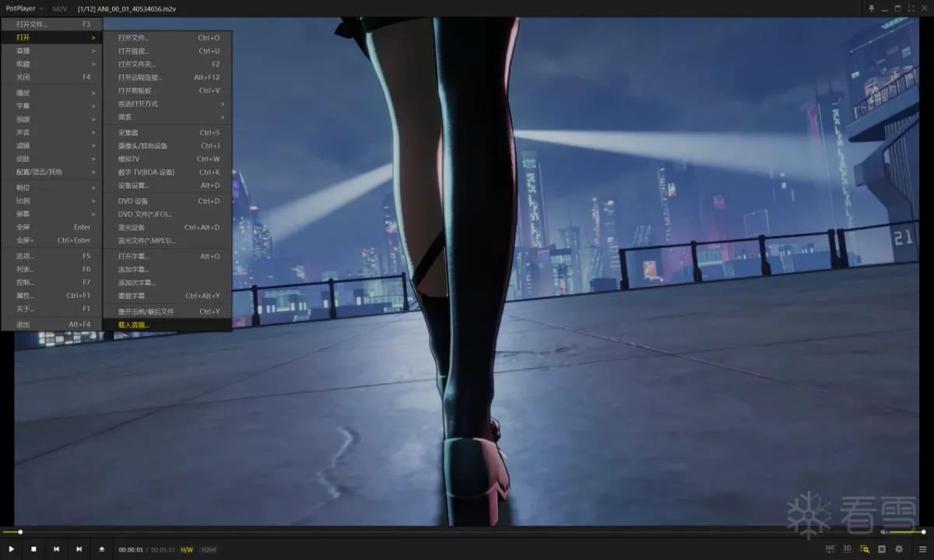Enter fullscreen via title bar icon
This screenshot has width=934, height=560.
point(911,9)
